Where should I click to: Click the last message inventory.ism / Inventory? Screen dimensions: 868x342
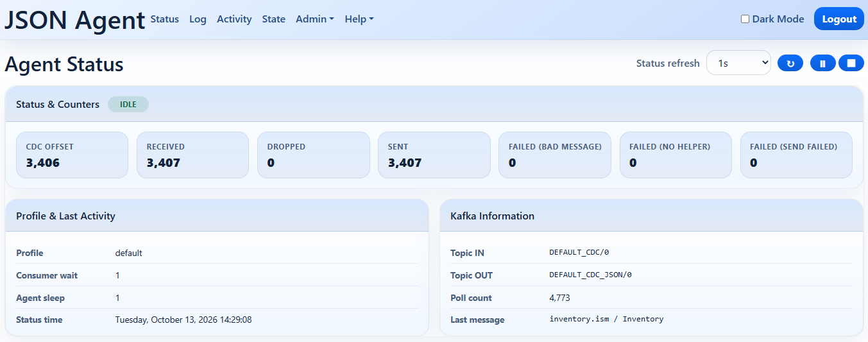pos(606,319)
